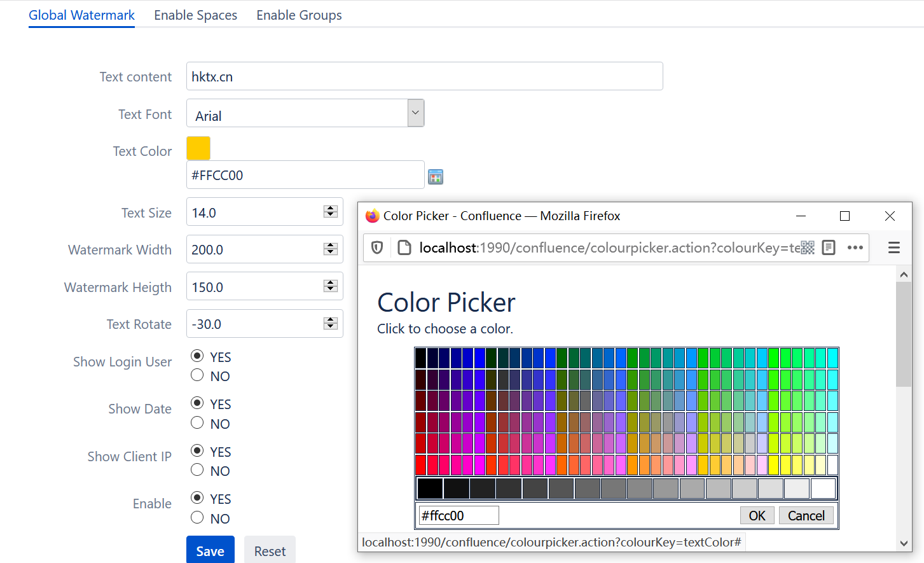The image size is (924, 563).
Task: Select YES for Enable
Action: point(197,497)
